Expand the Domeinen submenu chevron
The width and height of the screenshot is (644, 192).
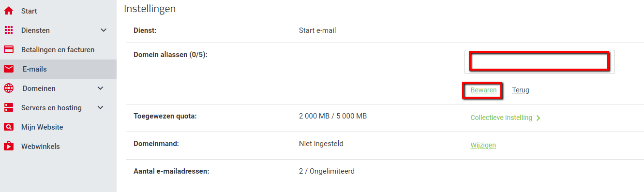click(x=100, y=88)
